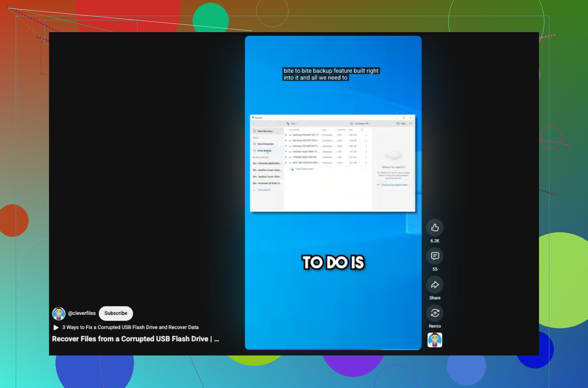Like the Short with the thumbs-up button
Viewport: 588px width, 388px height.
pos(435,228)
